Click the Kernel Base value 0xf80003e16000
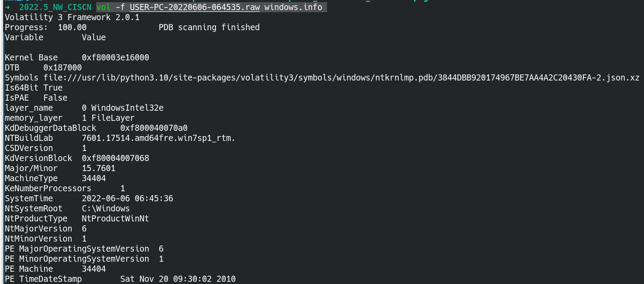This screenshot has height=284, width=644. pyautogui.click(x=115, y=57)
